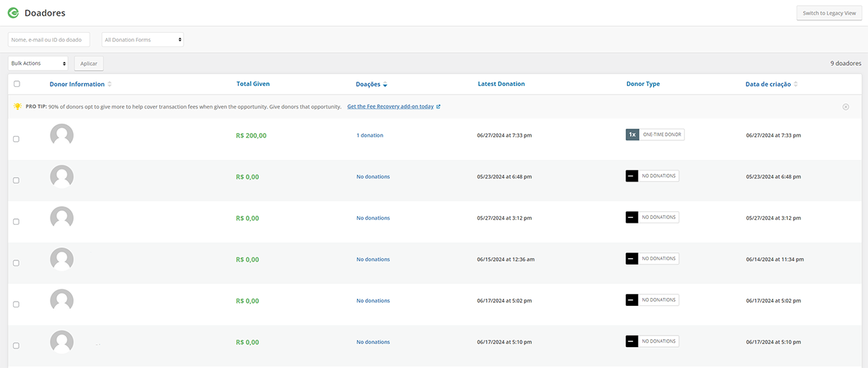
Task: Click the Latest Donation column header
Action: [x=501, y=84]
